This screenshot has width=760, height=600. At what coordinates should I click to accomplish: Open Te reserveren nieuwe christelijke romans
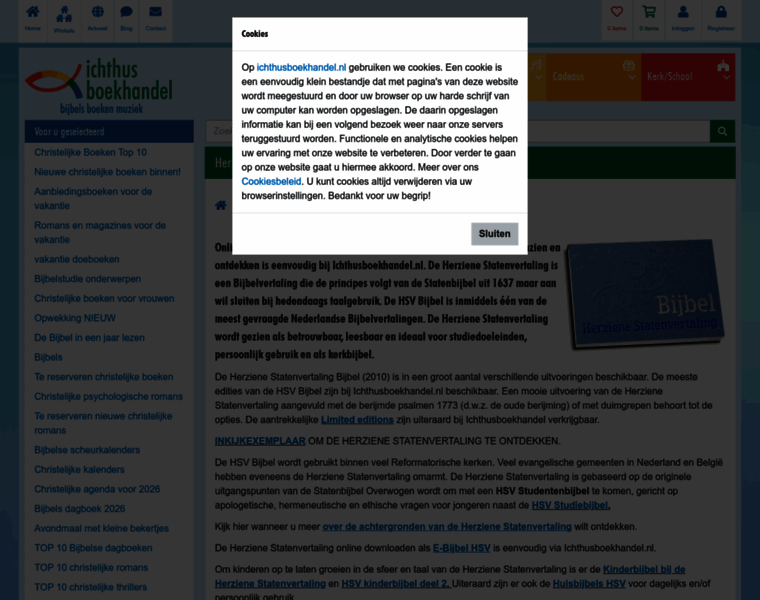click(103, 423)
